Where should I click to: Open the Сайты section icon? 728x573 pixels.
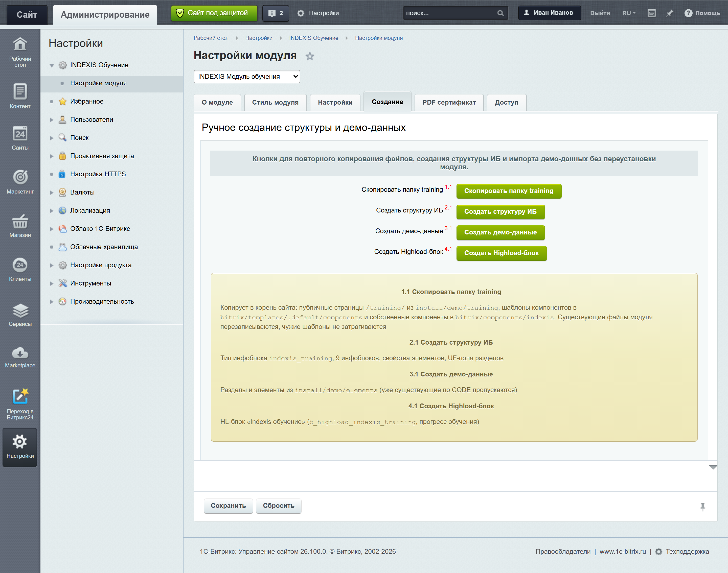pyautogui.click(x=20, y=137)
